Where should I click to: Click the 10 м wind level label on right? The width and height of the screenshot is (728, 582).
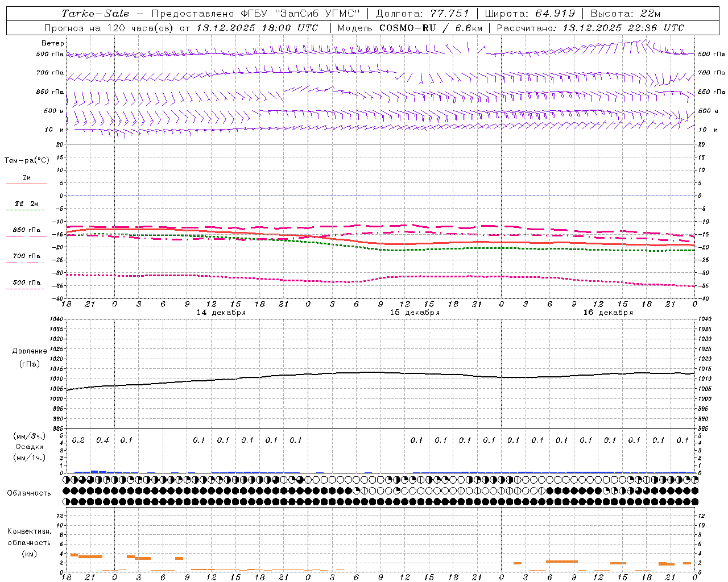tap(708, 130)
